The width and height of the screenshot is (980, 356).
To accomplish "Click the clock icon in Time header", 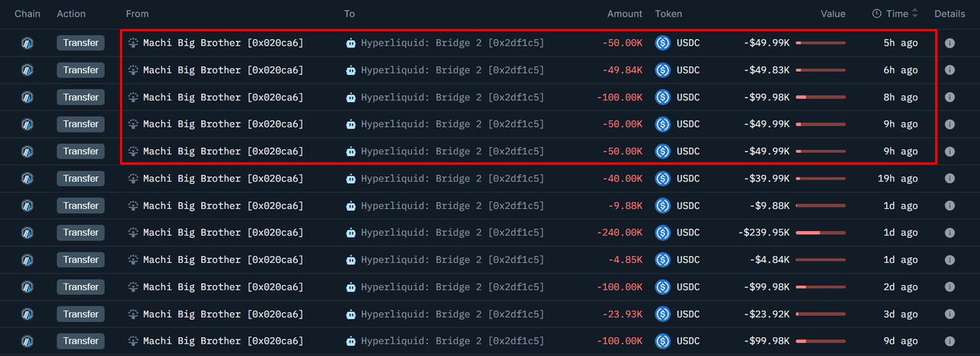I will 877,14.
